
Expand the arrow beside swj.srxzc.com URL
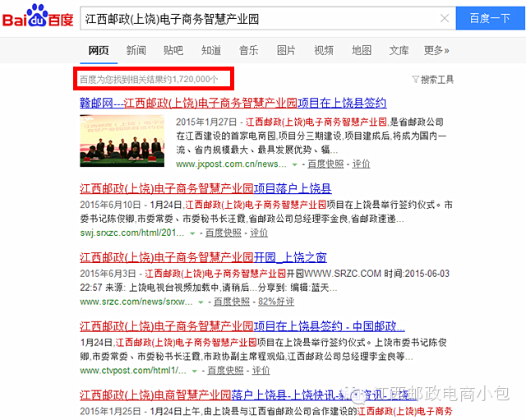(192, 233)
